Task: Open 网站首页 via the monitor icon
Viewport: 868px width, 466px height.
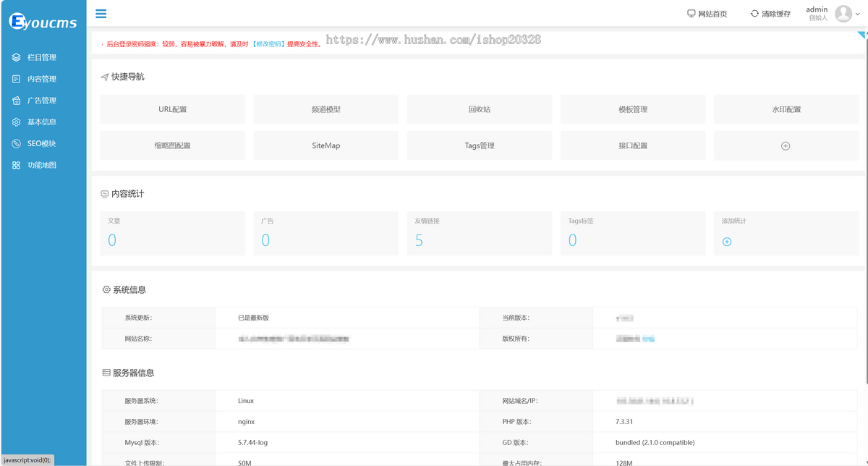Action: pyautogui.click(x=691, y=13)
